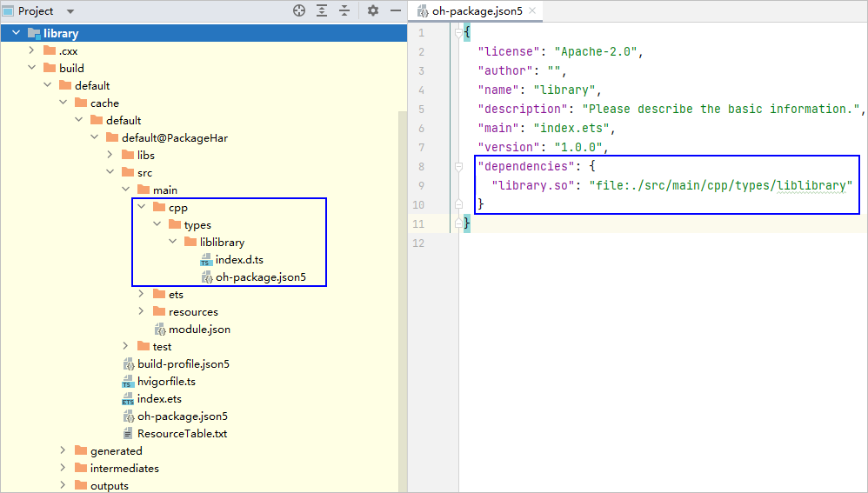Select the hvigorfile.ts file
Screen dimensions: 868x493
click(x=166, y=381)
